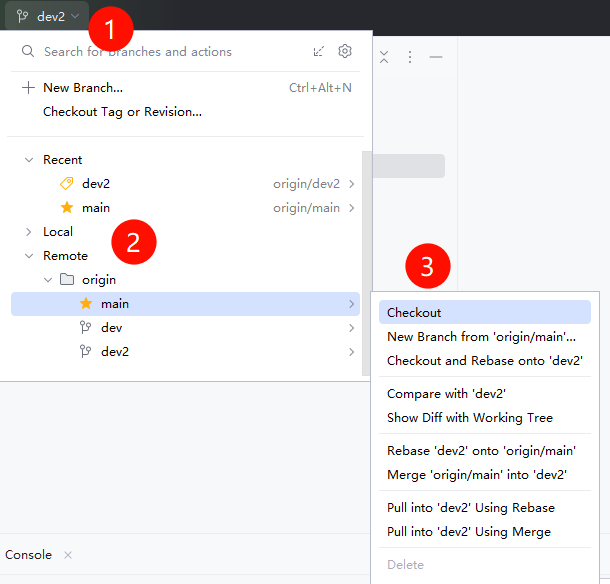
Task: Click Checkout in the context menu
Action: pos(485,312)
